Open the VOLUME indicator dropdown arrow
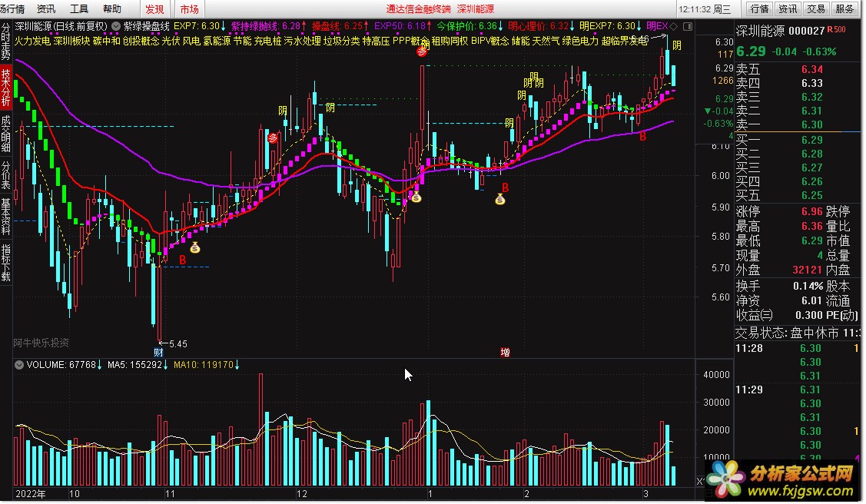 (x=18, y=365)
